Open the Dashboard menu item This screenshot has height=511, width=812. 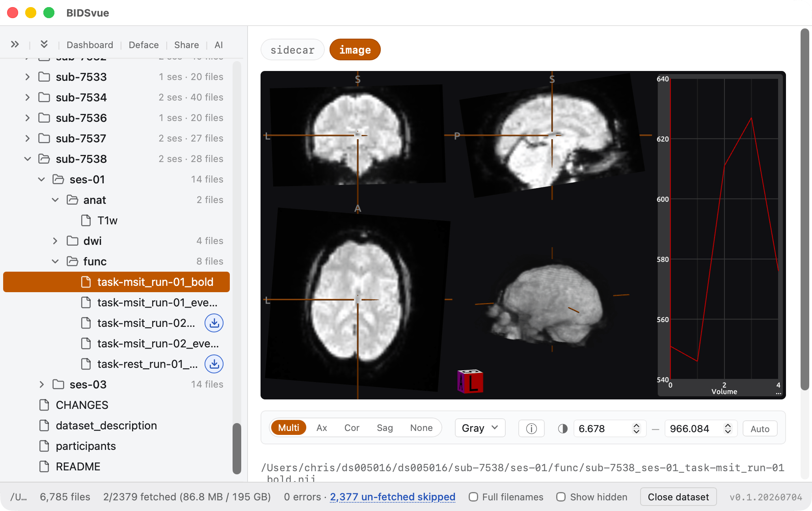90,45
